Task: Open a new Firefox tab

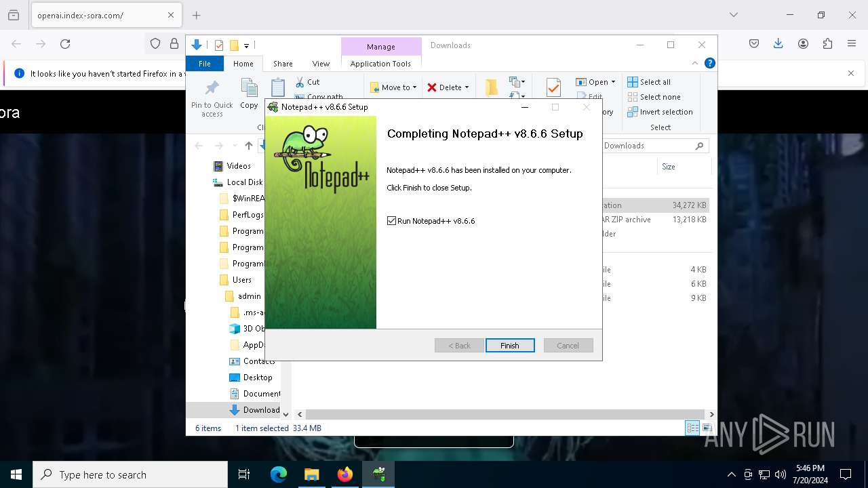Action: [197, 15]
